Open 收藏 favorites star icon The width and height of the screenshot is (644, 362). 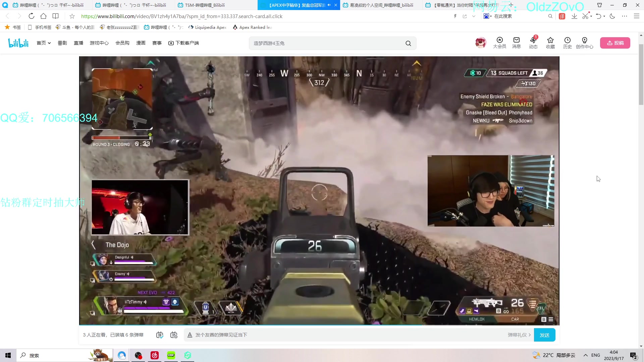pyautogui.click(x=550, y=43)
